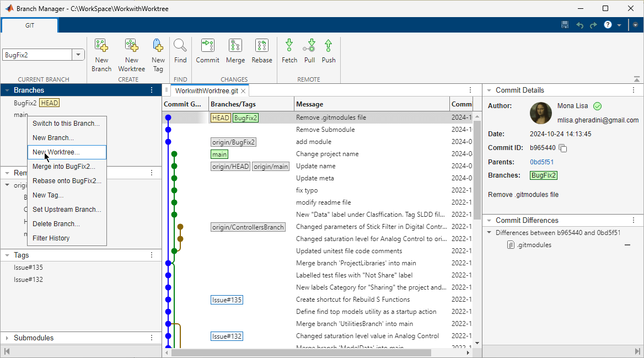Fetch from the remote

point(289,51)
